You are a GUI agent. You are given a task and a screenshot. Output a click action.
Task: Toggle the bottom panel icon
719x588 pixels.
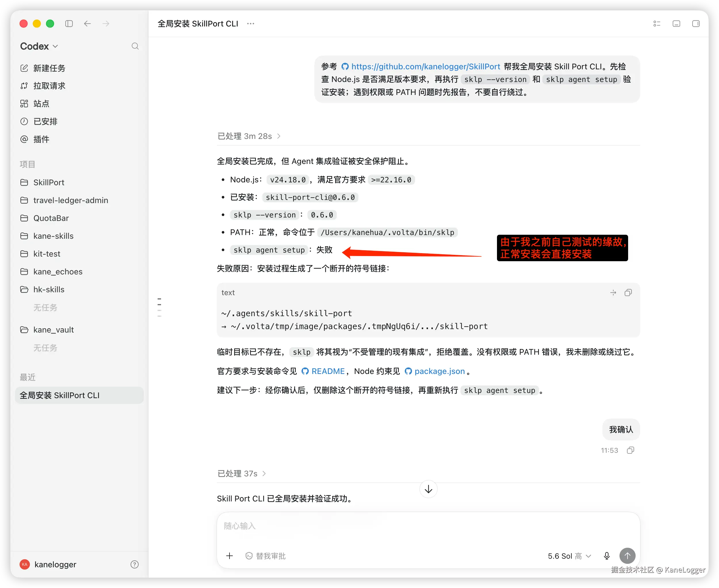click(676, 23)
